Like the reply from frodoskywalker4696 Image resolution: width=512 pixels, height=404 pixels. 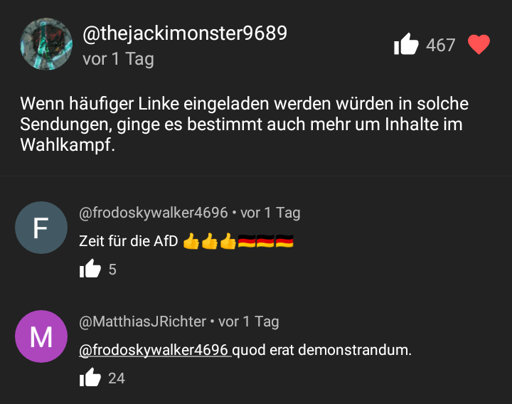pos(90,269)
